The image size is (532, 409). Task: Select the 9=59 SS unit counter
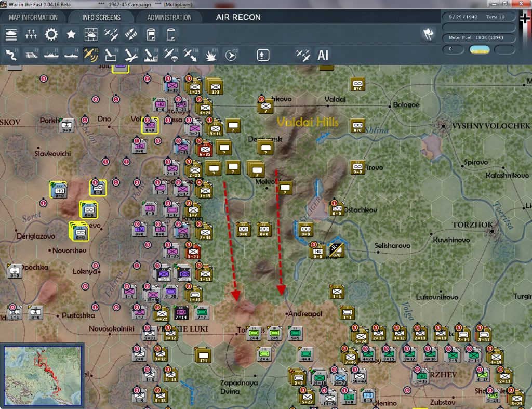coord(163,274)
